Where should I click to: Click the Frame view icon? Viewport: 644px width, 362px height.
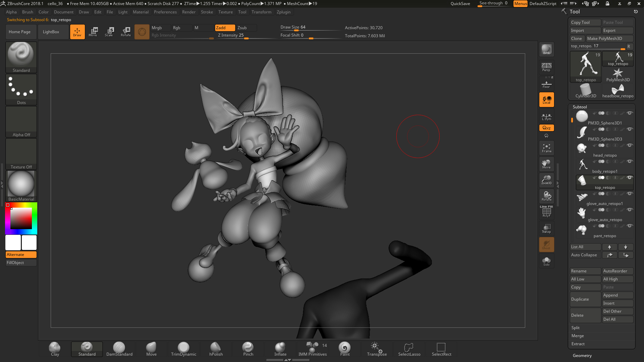(546, 148)
